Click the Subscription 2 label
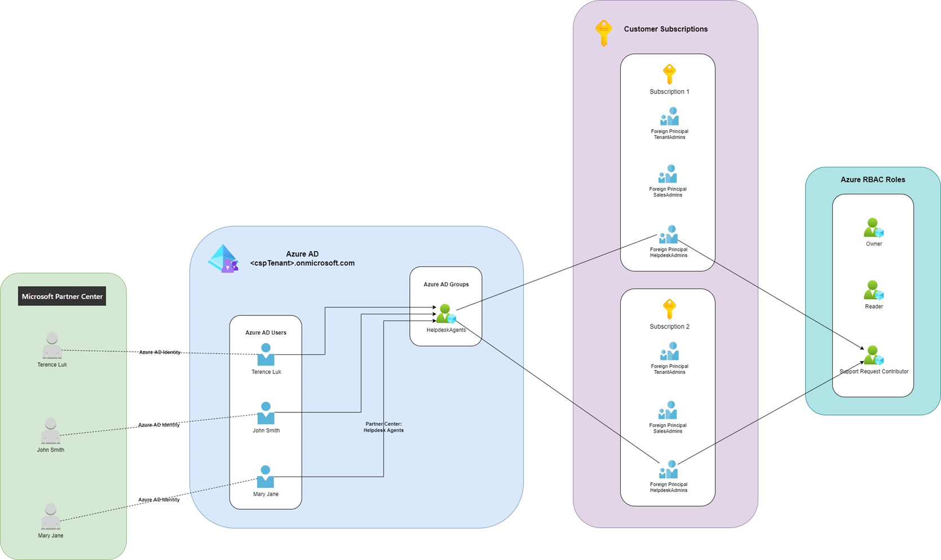Image resolution: width=941 pixels, height=560 pixels. click(x=669, y=327)
